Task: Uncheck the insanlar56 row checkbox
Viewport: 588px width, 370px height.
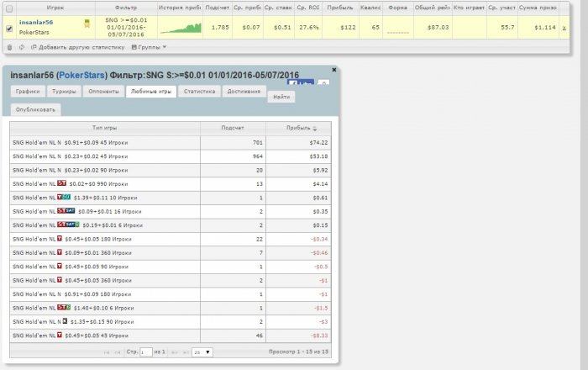Action: [9, 29]
